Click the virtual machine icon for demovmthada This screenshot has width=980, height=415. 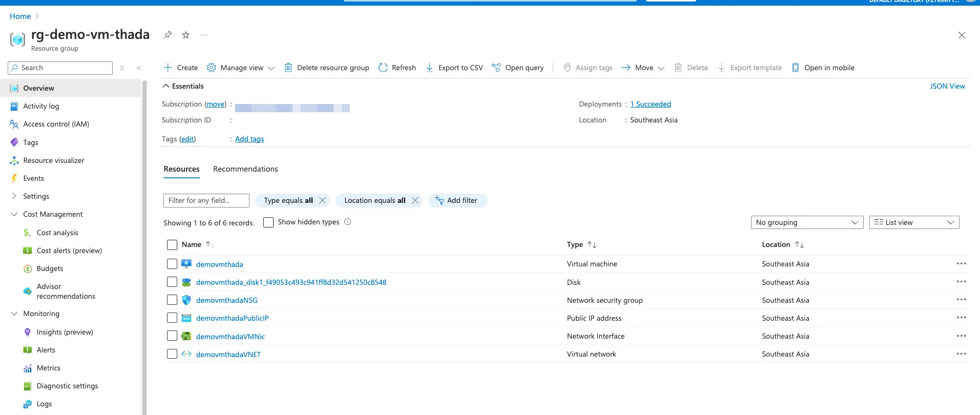(x=186, y=264)
